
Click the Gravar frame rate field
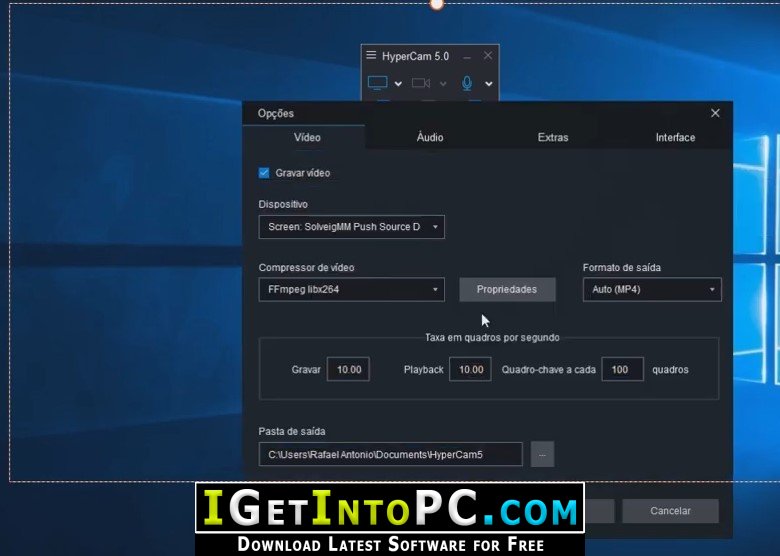348,370
